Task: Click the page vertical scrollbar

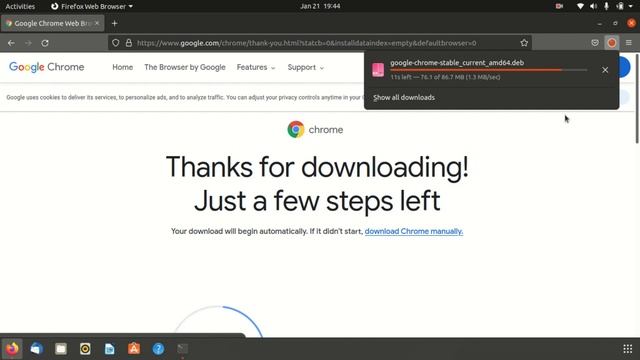Action: (x=637, y=98)
